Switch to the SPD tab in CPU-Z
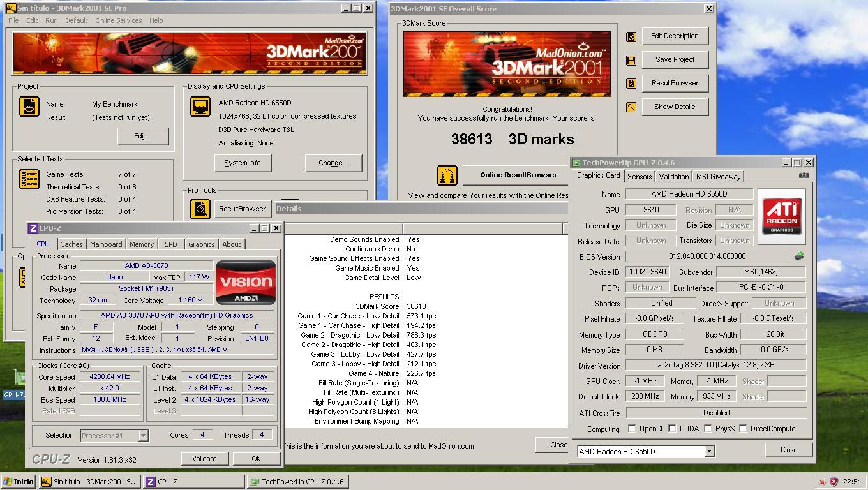Image resolution: width=868 pixels, height=490 pixels. [170, 244]
